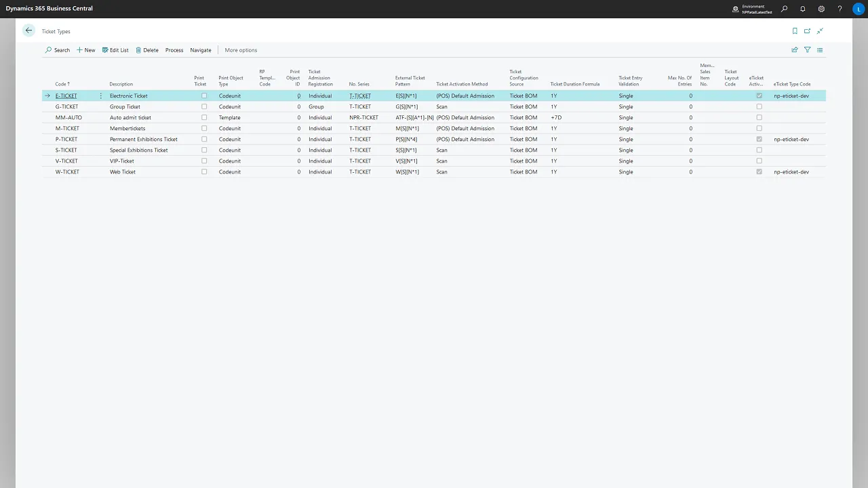The width and height of the screenshot is (868, 488).
Task: Click the Membertickets description cell
Action: click(127, 129)
